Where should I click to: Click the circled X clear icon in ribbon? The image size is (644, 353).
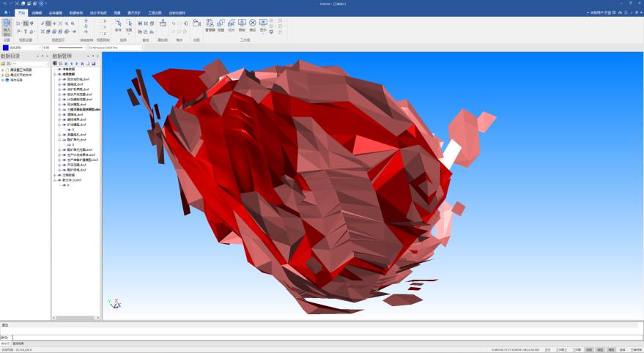253,24
